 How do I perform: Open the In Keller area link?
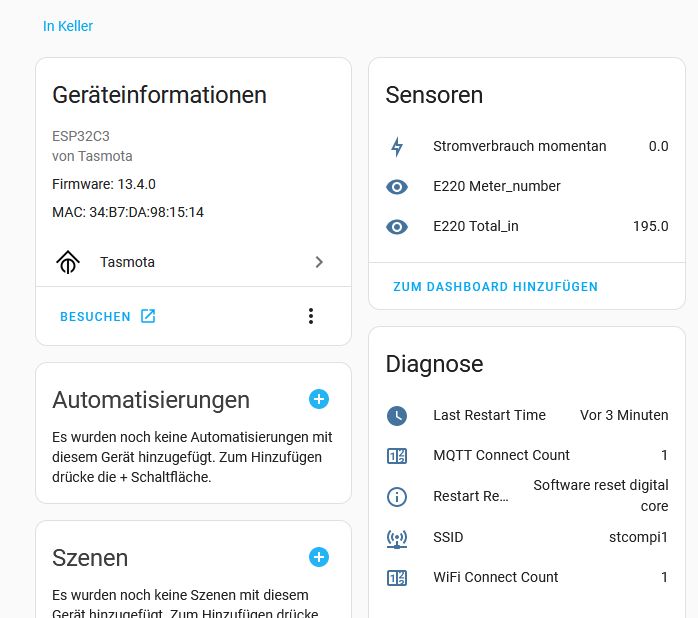click(x=68, y=26)
